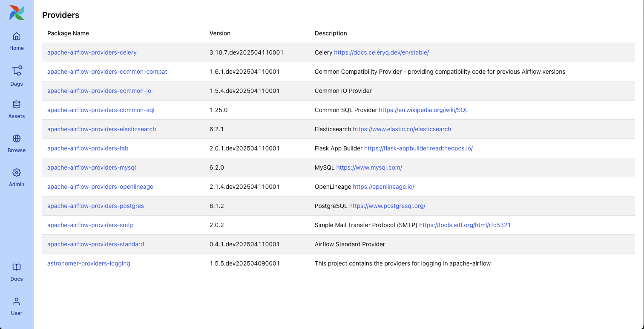Screen dimensions: 644x329
Task: Select version 2.0.2 cell
Action: (x=217, y=225)
